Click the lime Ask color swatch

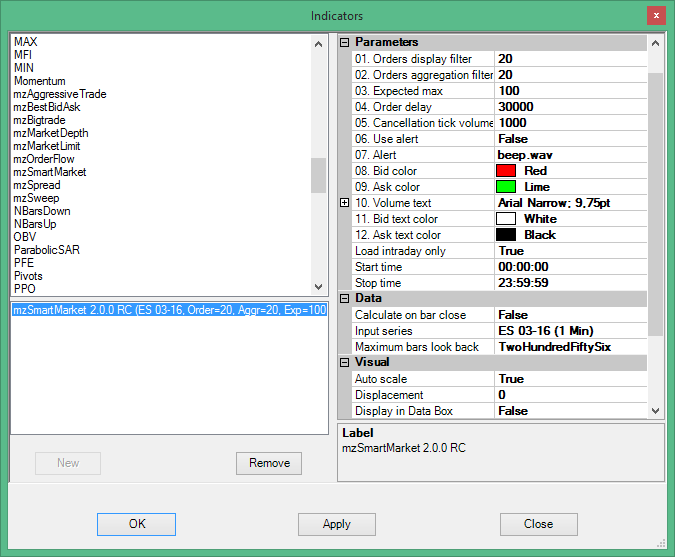506,186
